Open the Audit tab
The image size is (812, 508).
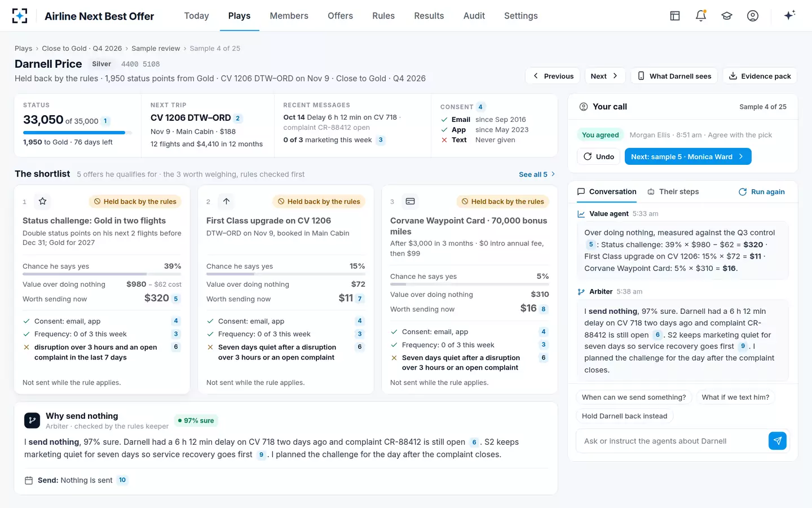pos(474,16)
